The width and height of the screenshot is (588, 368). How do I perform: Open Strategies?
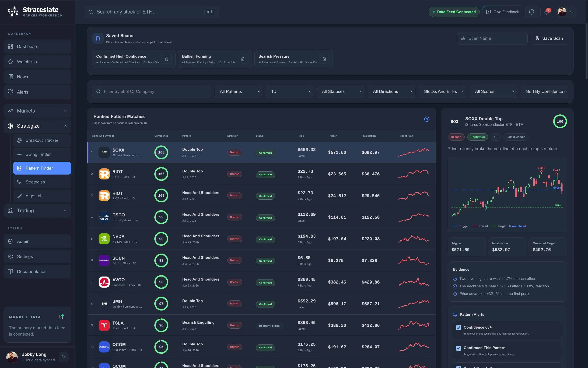pyautogui.click(x=42, y=182)
